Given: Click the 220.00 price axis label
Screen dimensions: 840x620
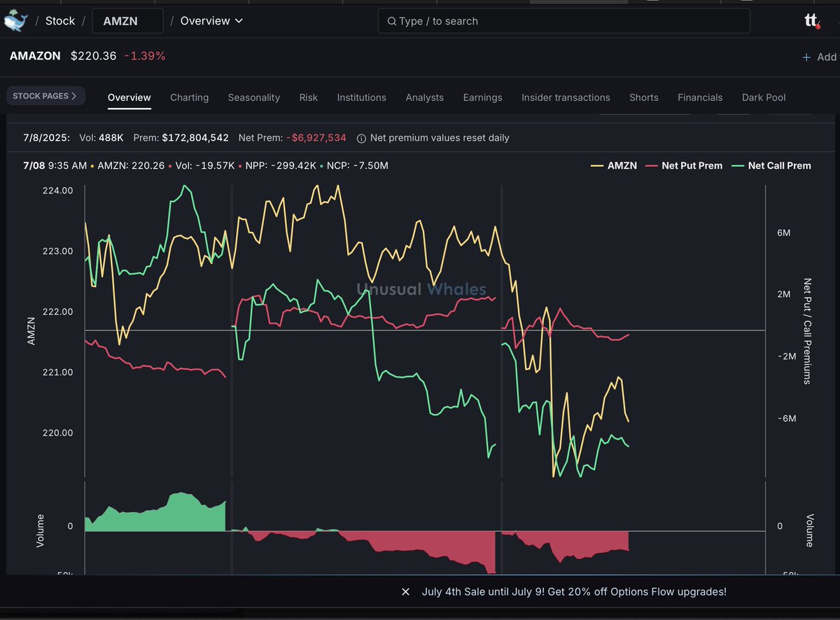Looking at the screenshot, I should 59,433.
